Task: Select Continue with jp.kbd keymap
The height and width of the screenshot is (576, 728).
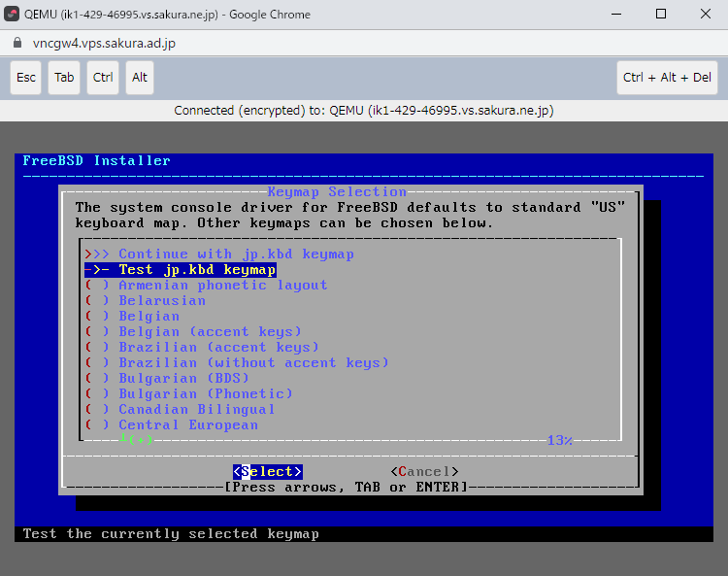Action: (236, 254)
